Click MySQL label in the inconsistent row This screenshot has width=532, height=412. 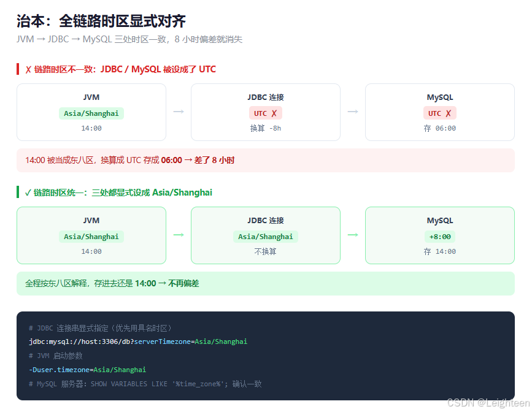(440, 97)
